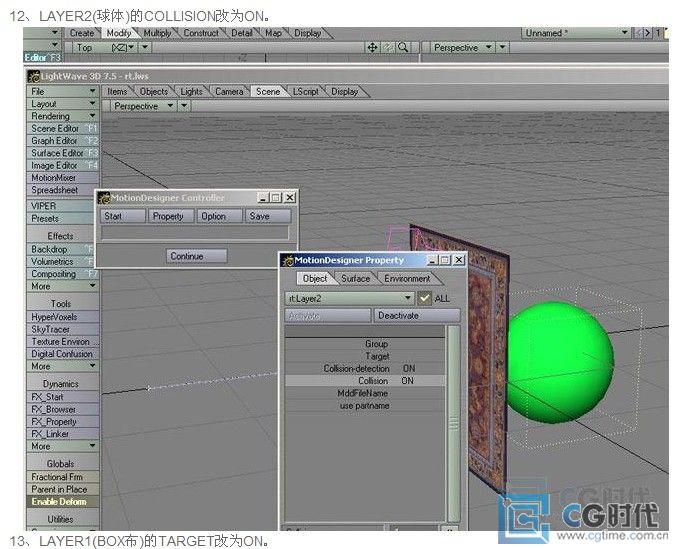This screenshot has height=549, width=673.
Task: Click the FX_Start button
Action: pos(63,397)
